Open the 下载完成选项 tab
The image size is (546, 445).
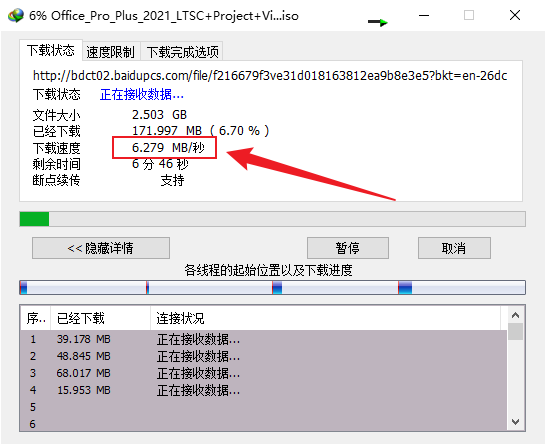(182, 52)
